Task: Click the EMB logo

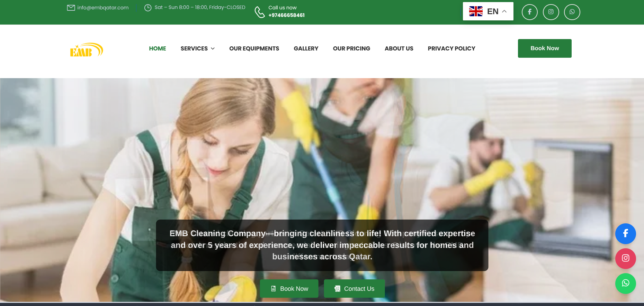Action: 87,50
